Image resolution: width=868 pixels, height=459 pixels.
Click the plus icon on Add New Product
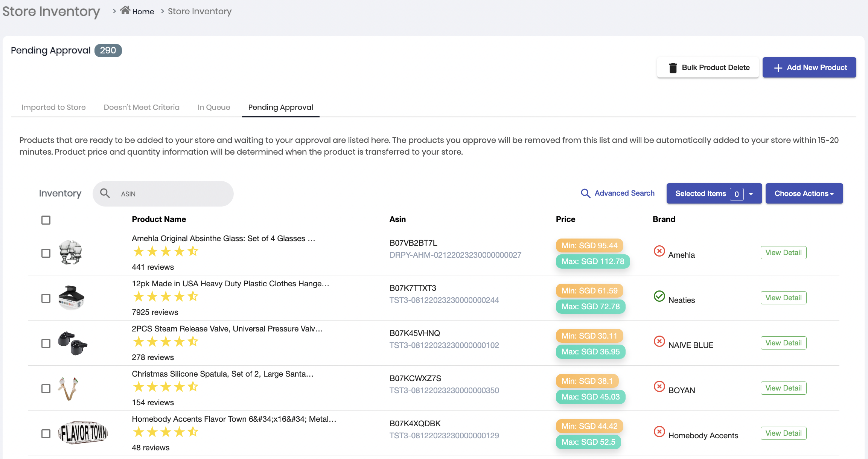pyautogui.click(x=778, y=68)
